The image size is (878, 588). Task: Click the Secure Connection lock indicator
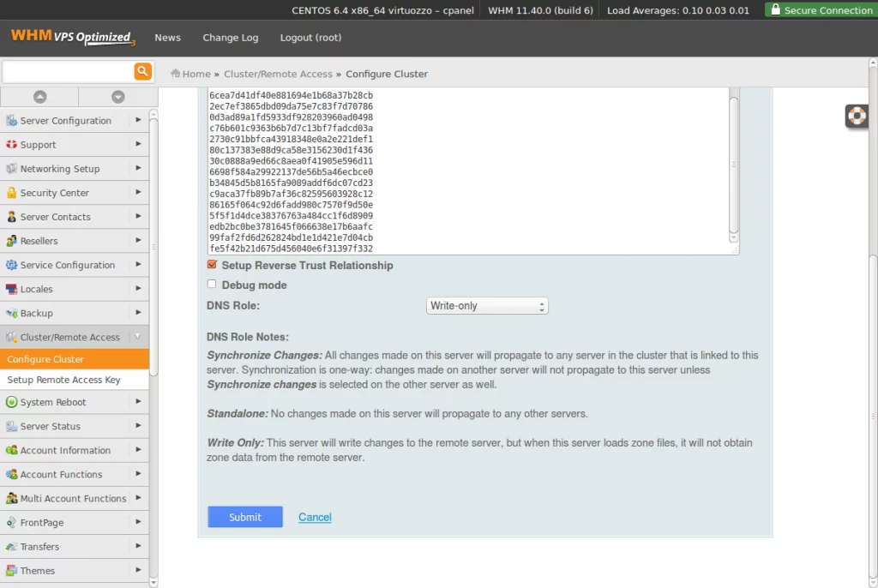(x=821, y=9)
